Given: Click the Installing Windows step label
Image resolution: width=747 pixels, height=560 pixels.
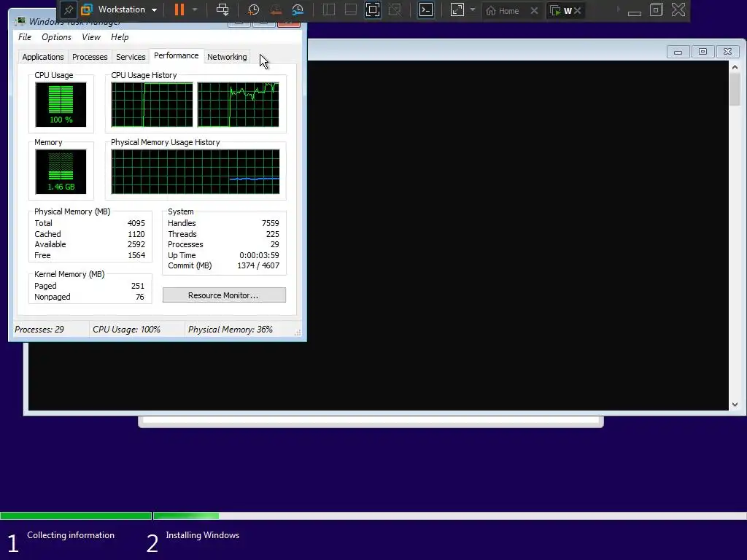Looking at the screenshot, I should click(203, 535).
